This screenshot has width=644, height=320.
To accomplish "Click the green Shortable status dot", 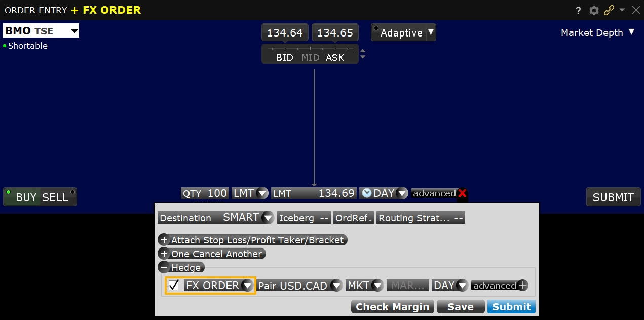I will (5, 46).
